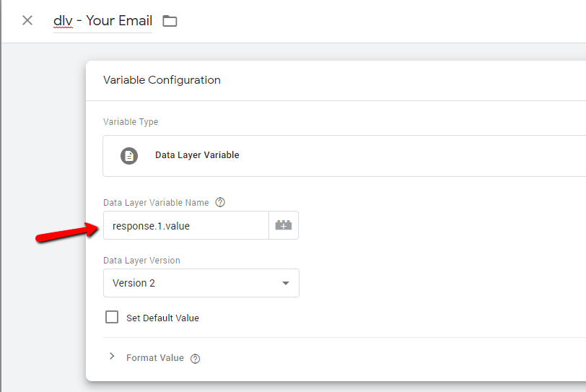Click the Set Default Value label text
Viewport: 586px width, 392px height.
click(x=162, y=318)
